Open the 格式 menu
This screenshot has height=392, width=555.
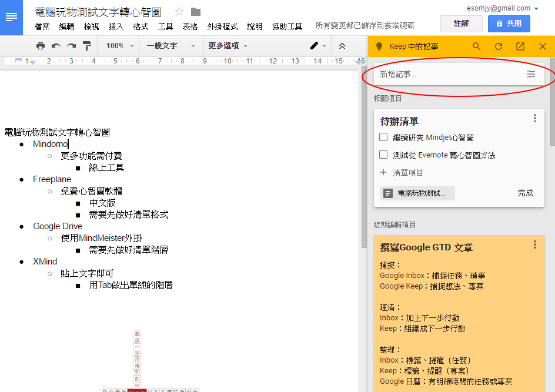tap(141, 26)
